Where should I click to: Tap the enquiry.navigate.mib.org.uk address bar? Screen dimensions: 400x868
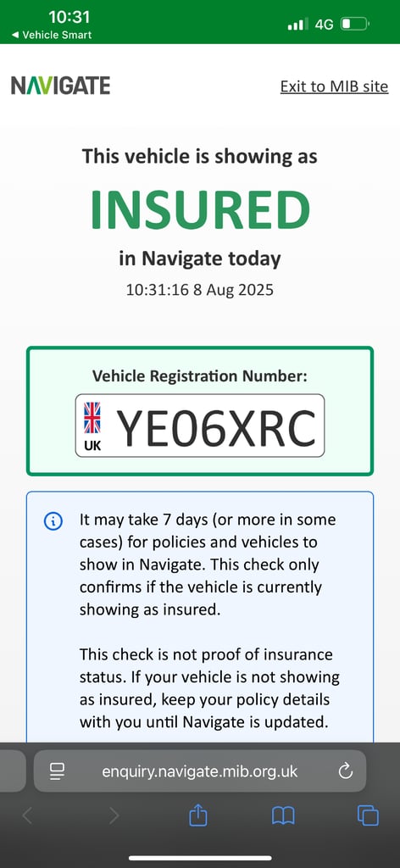200,771
